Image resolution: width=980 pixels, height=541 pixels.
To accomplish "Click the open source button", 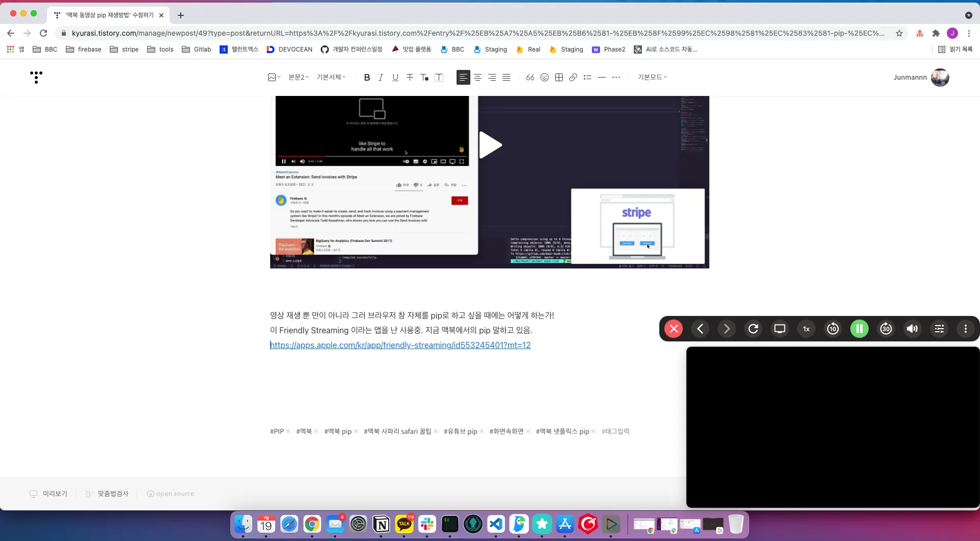I will click(x=171, y=494).
